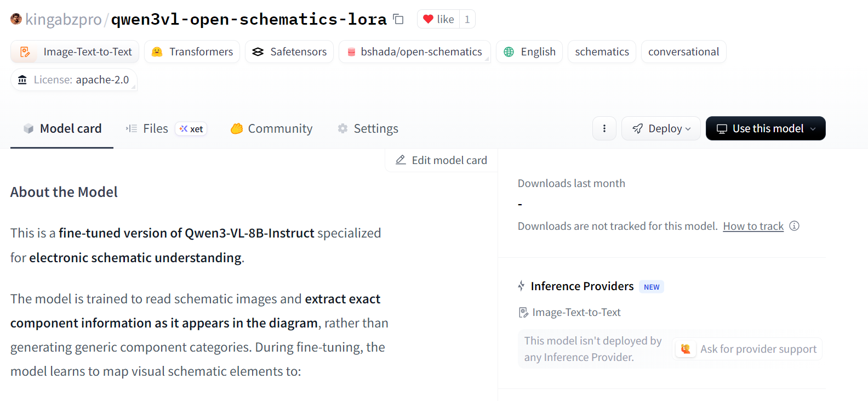The image size is (868, 401).
Task: Follow the How to track link
Action: click(x=753, y=226)
